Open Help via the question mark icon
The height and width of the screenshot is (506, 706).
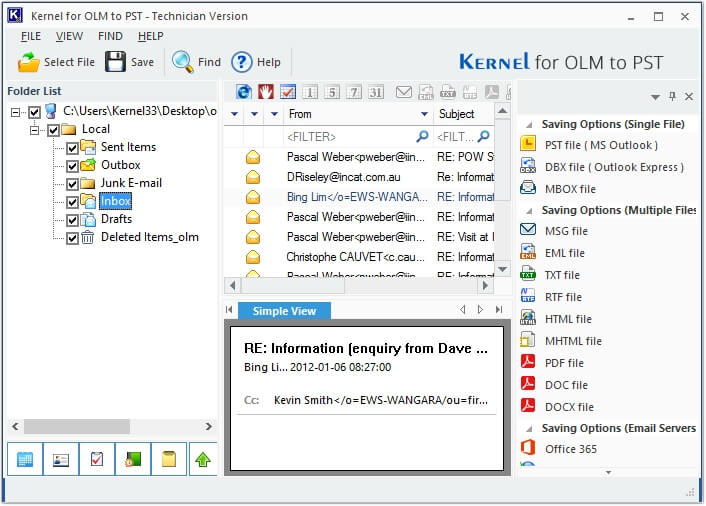[241, 62]
